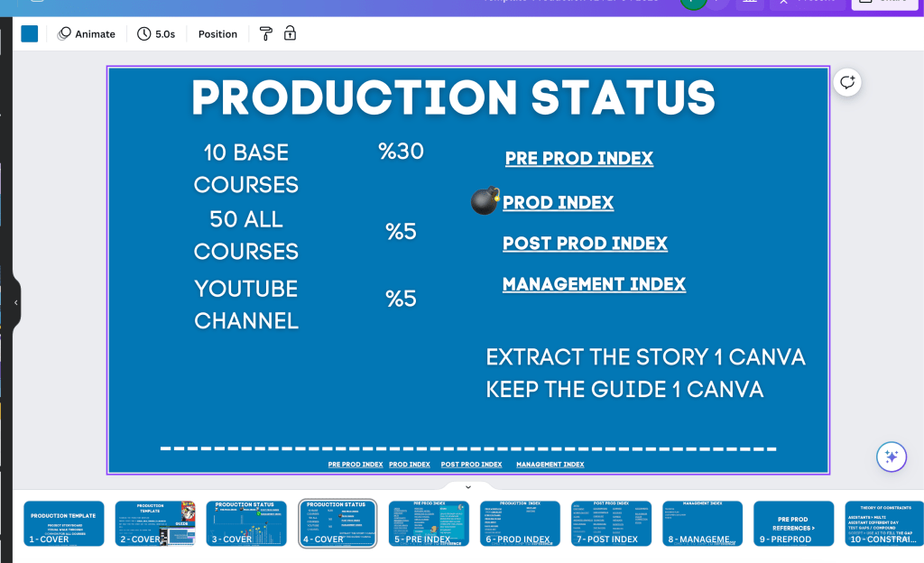Open page 1 - COVER thumbnail
Image resolution: width=924 pixels, height=563 pixels.
point(64,523)
